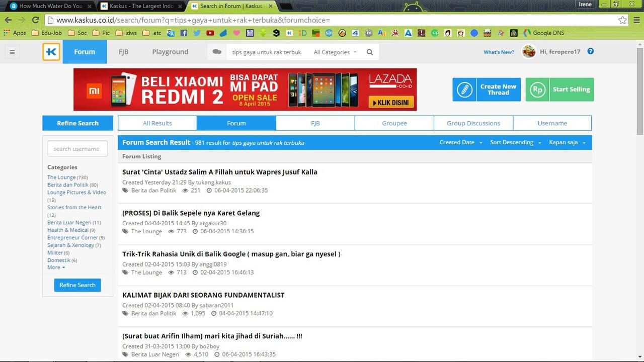Open thread 'KALIMAT BIJAK DARI SEORANG FUNDAMENTALIST'
This screenshot has width=644, height=362.
coord(203,295)
